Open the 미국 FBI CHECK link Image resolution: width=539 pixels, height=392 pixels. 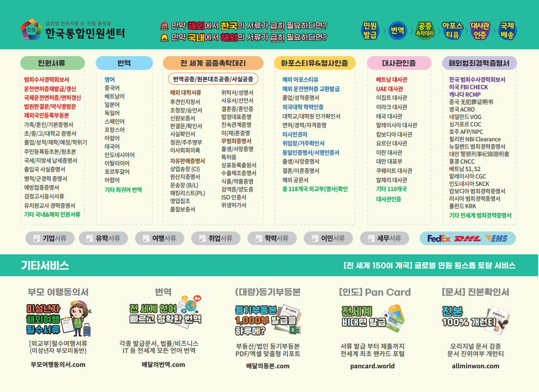[468, 87]
